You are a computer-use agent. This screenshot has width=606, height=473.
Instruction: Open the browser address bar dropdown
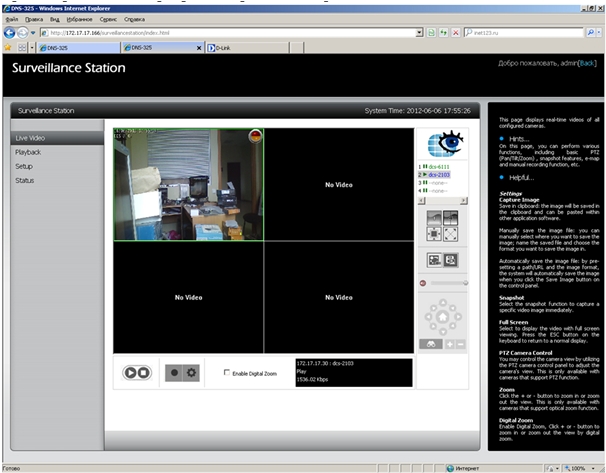(419, 32)
